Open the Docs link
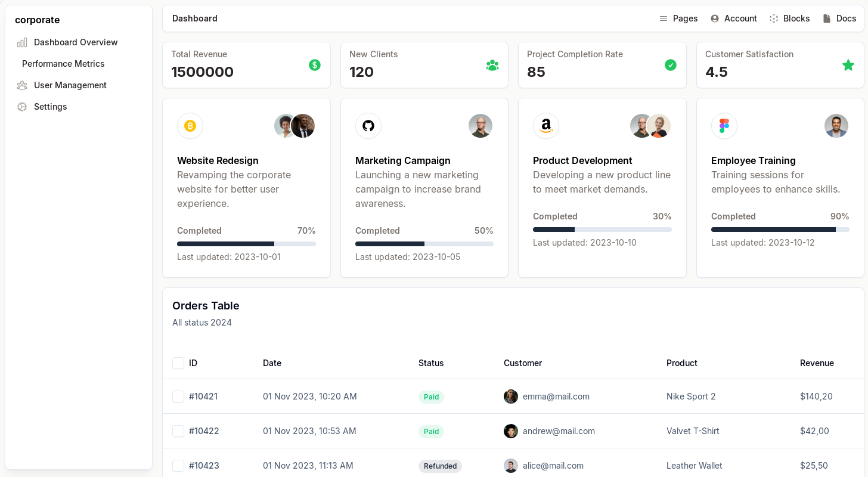Viewport: 868px width, 477px height. tap(839, 18)
